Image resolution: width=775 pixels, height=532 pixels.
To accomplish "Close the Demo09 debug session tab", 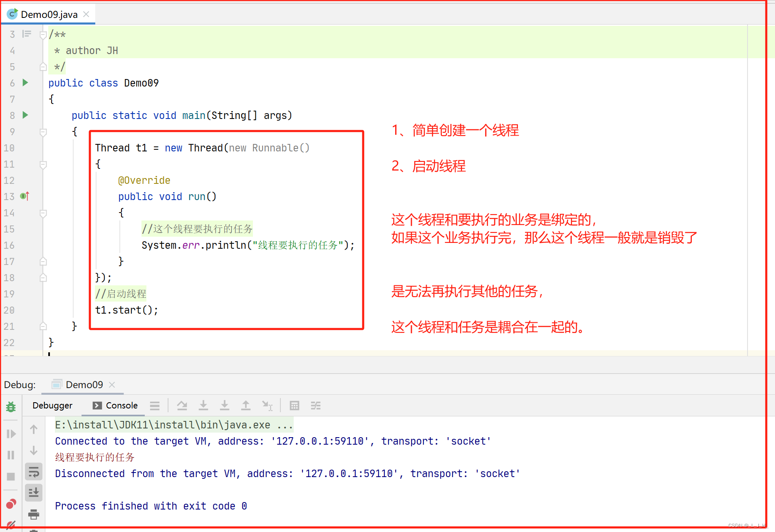I will [112, 385].
